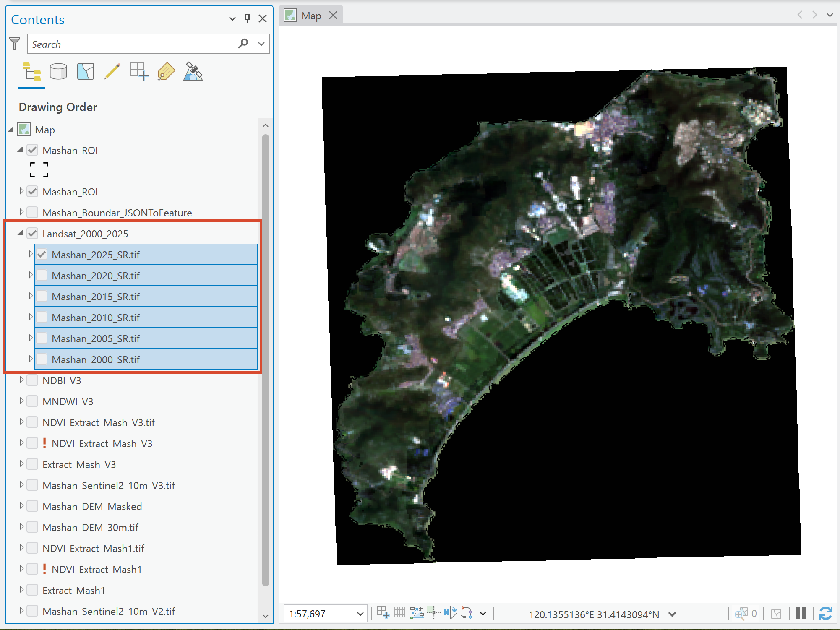The height and width of the screenshot is (630, 840).
Task: Click the Contents list vertical scrollbar
Action: coord(265,360)
